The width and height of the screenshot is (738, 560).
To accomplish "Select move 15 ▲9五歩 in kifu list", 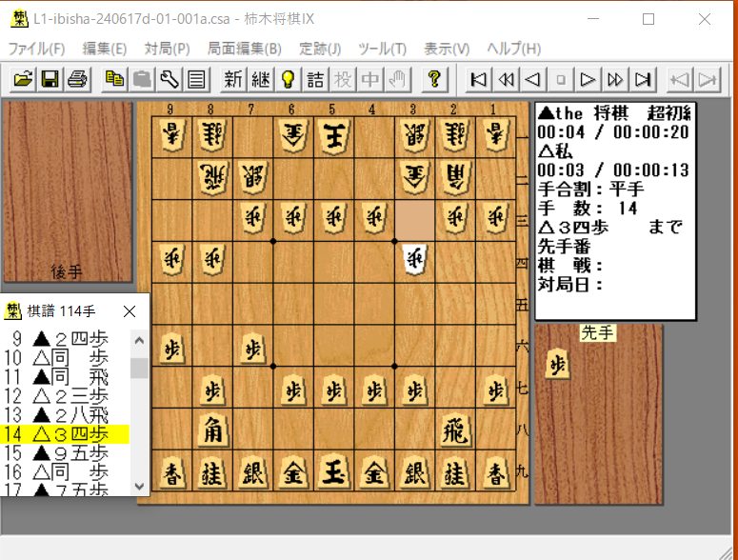I will [67, 452].
